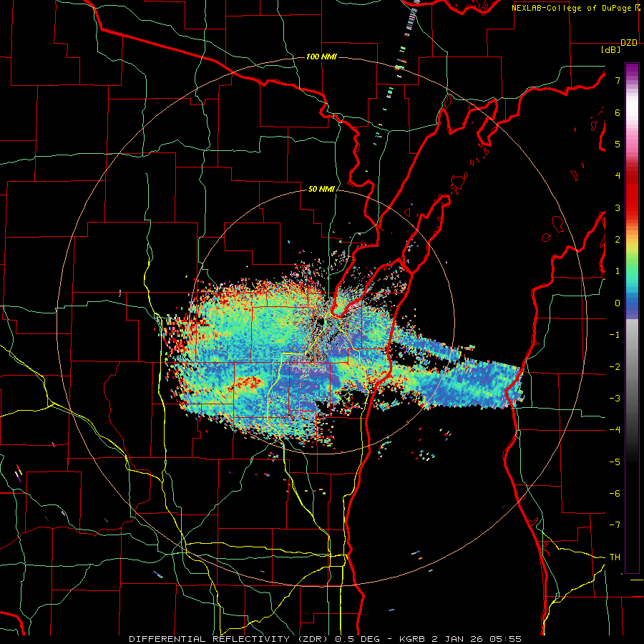This screenshot has height=644, width=644.
Task: Click the 3 value on the scale
Action: [618, 208]
